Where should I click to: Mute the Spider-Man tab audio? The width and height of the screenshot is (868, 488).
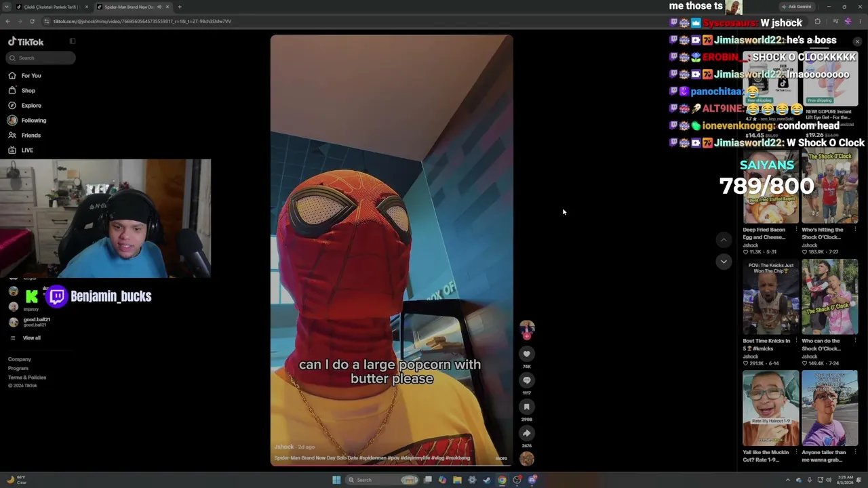[x=159, y=7]
